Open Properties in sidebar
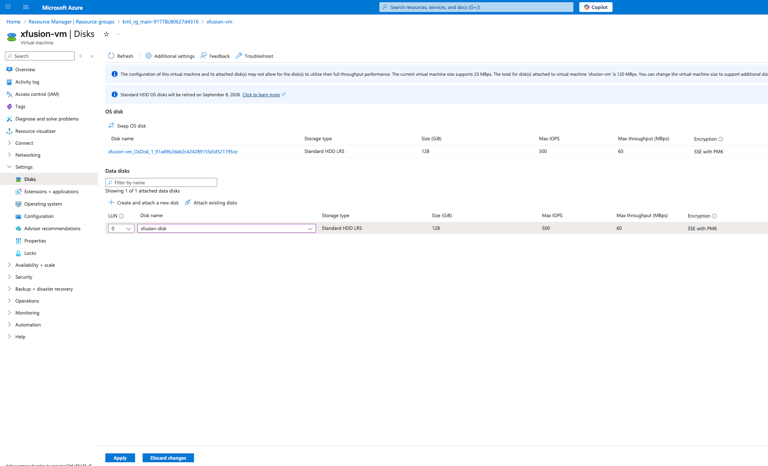Image resolution: width=768 pixels, height=466 pixels. pos(35,241)
